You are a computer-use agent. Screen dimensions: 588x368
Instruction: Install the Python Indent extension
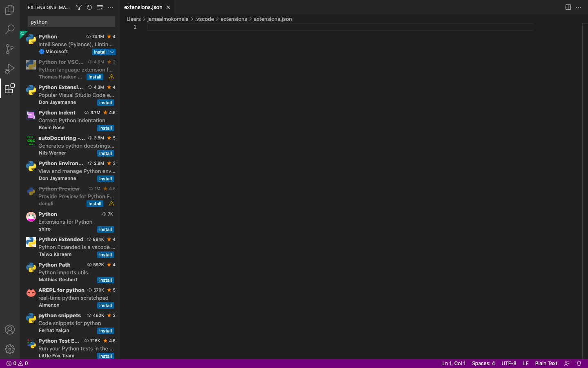pyautogui.click(x=105, y=128)
